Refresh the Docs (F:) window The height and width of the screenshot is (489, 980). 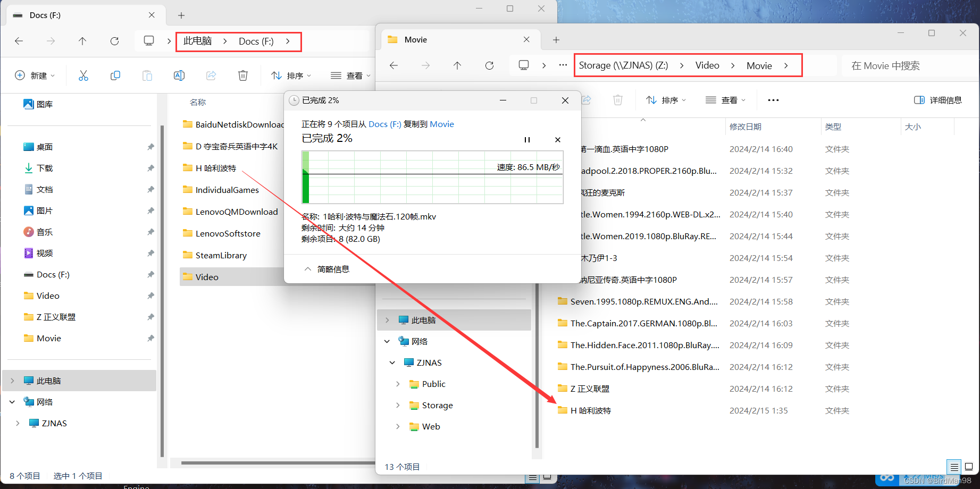click(x=114, y=41)
